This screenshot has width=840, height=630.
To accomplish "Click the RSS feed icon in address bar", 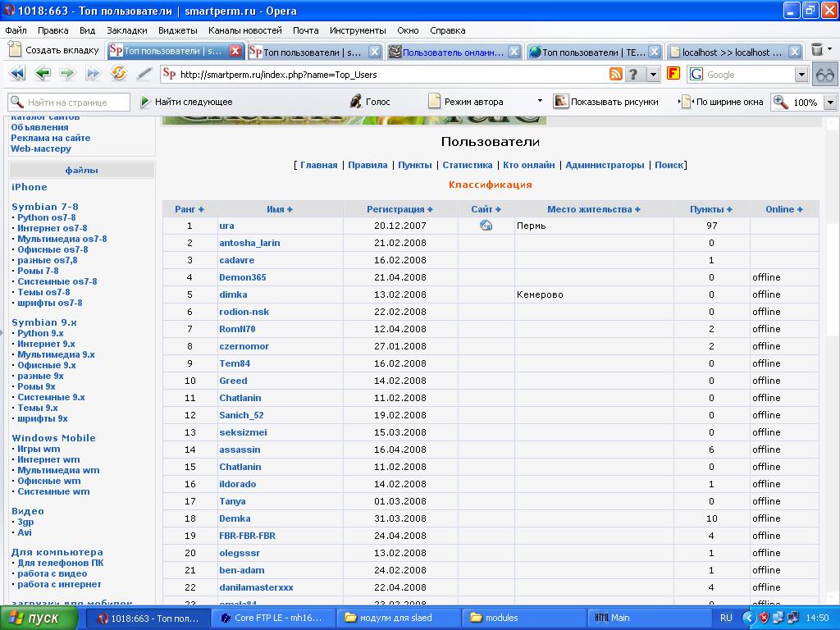I will [x=615, y=74].
